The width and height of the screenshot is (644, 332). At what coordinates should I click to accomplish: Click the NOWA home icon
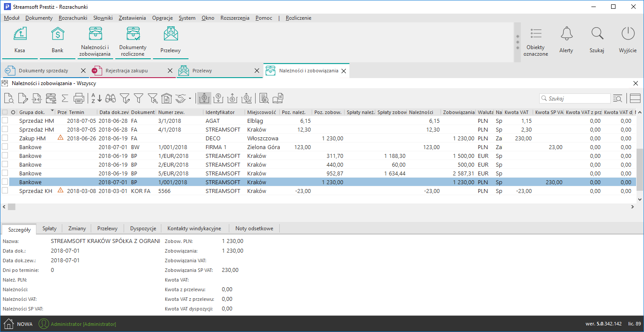[8, 324]
